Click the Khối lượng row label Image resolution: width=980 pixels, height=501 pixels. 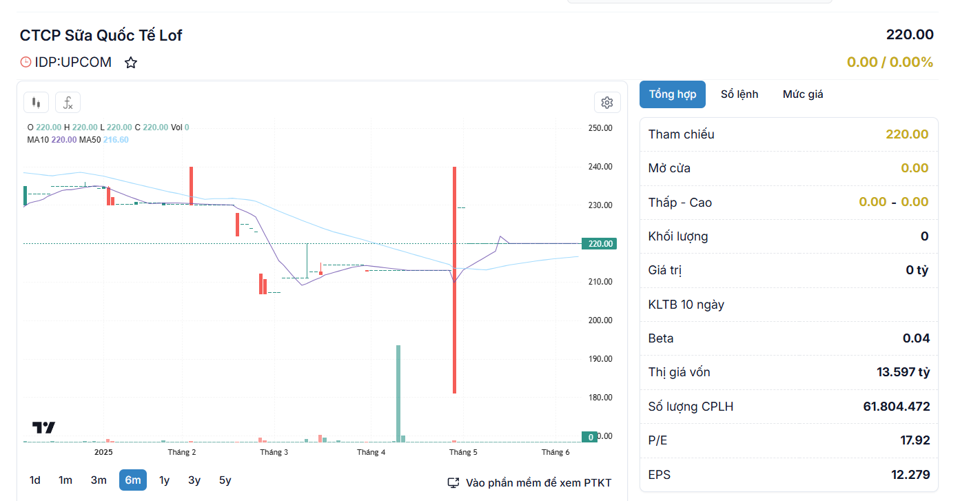coord(678,236)
